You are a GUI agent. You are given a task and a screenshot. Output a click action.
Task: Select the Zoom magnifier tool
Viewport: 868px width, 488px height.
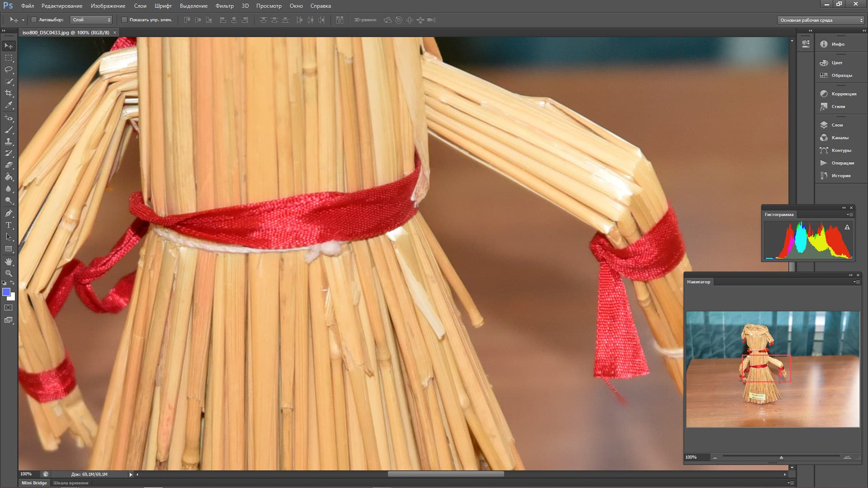coord(9,273)
